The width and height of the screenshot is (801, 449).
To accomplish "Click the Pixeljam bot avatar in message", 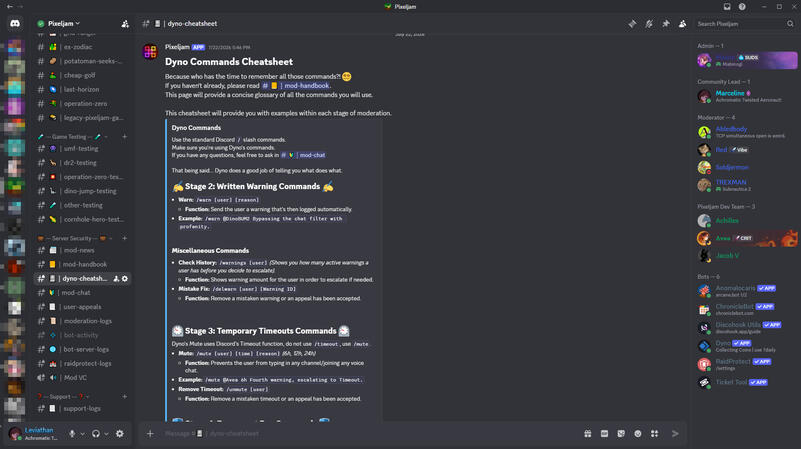I will point(150,52).
